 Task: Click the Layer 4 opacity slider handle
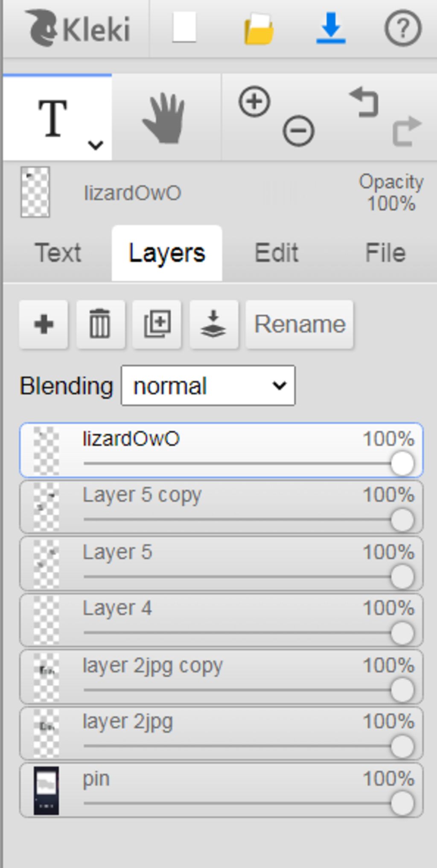pyautogui.click(x=402, y=633)
